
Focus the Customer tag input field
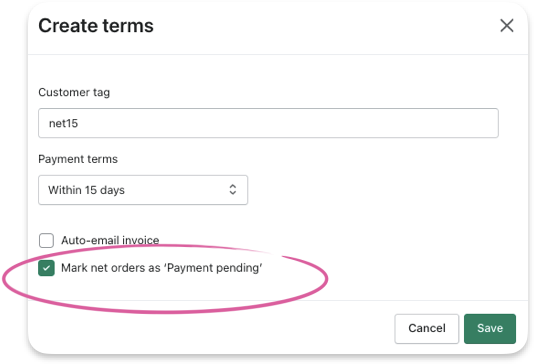coord(268,123)
